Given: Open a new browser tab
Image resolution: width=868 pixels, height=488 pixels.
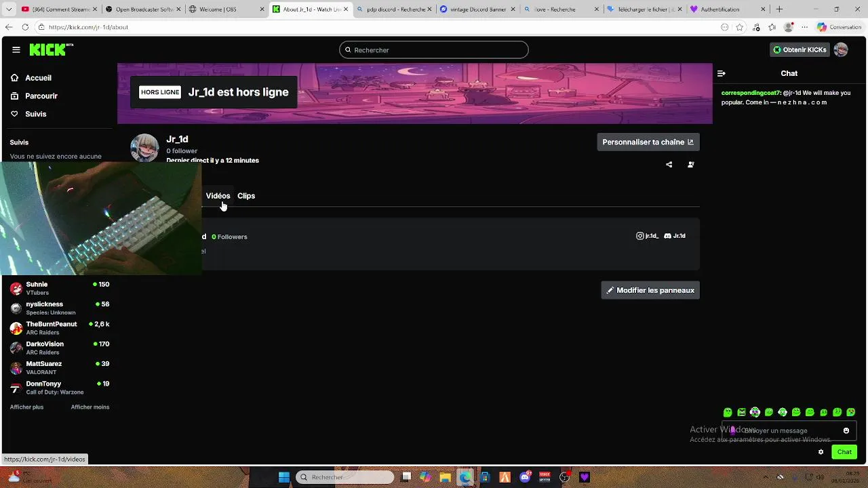Looking at the screenshot, I should click(779, 9).
